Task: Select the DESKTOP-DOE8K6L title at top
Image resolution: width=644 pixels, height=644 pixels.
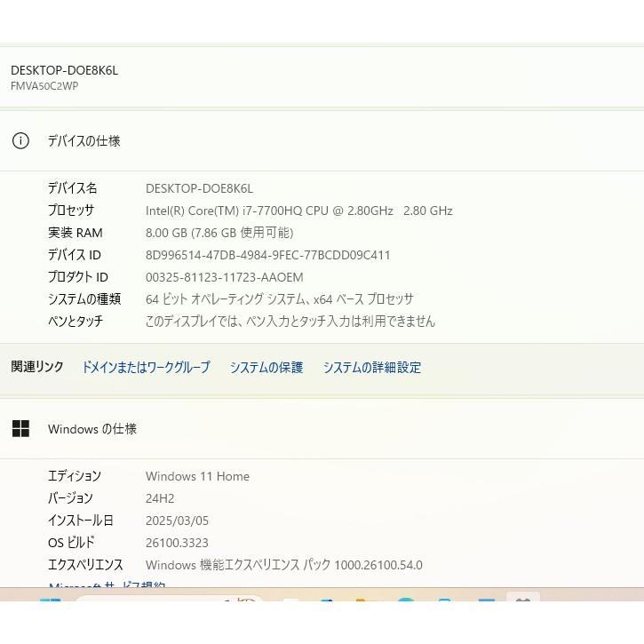Action: pyautogui.click(x=65, y=70)
